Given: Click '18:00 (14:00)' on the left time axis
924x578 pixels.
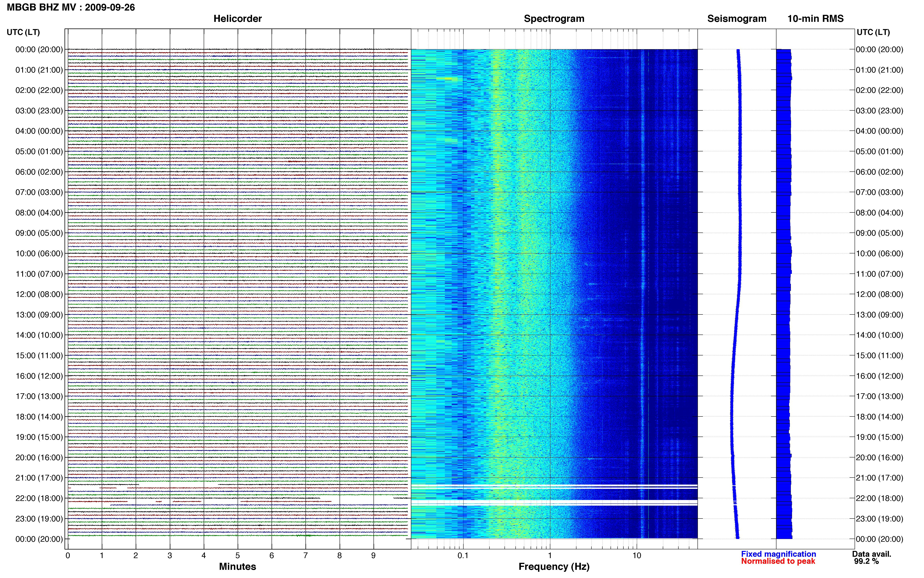Looking at the screenshot, I should point(39,417).
